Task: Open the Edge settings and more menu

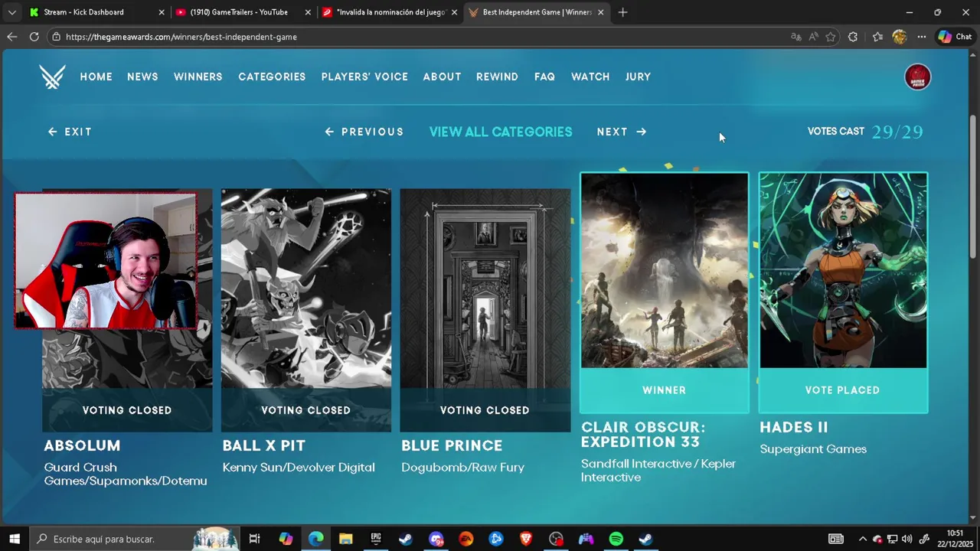Action: 922,37
